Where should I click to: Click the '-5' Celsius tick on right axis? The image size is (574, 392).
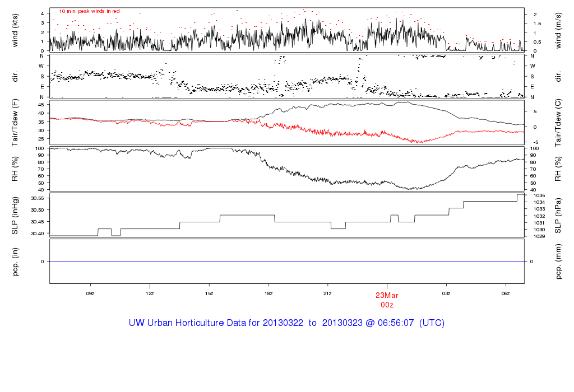tap(535, 142)
